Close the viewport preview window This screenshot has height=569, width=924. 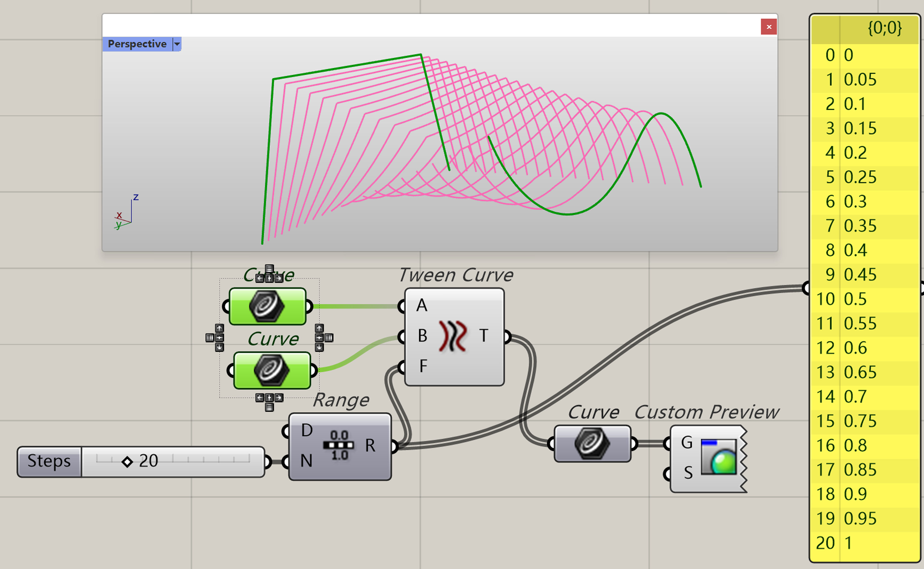coord(769,27)
